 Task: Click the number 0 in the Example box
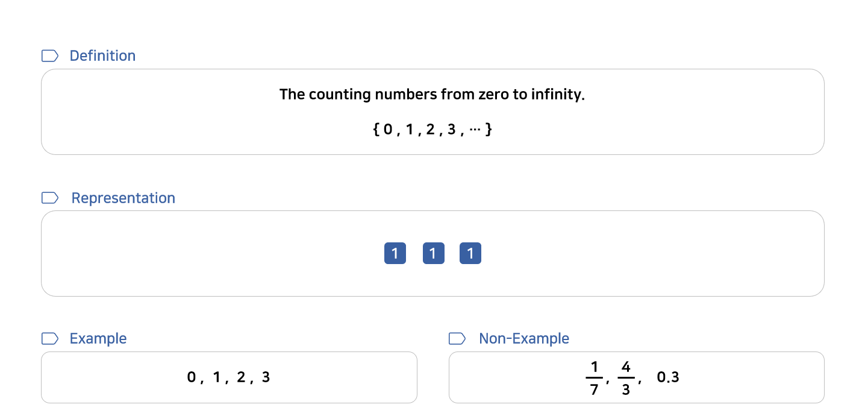click(x=192, y=377)
